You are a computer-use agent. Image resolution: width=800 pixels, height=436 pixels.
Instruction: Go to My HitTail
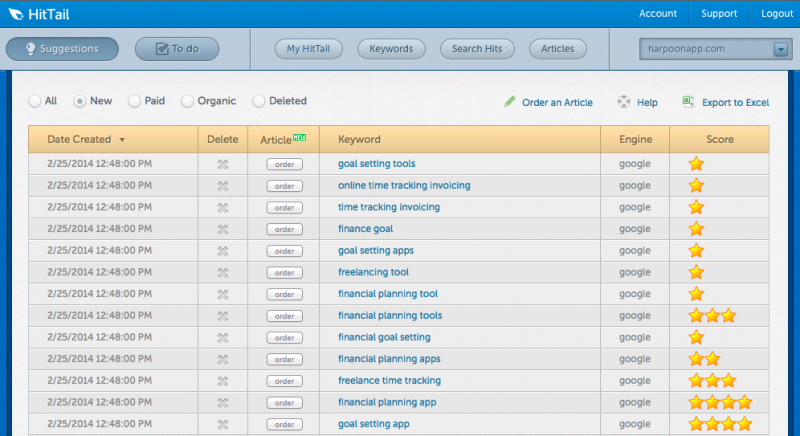309,49
